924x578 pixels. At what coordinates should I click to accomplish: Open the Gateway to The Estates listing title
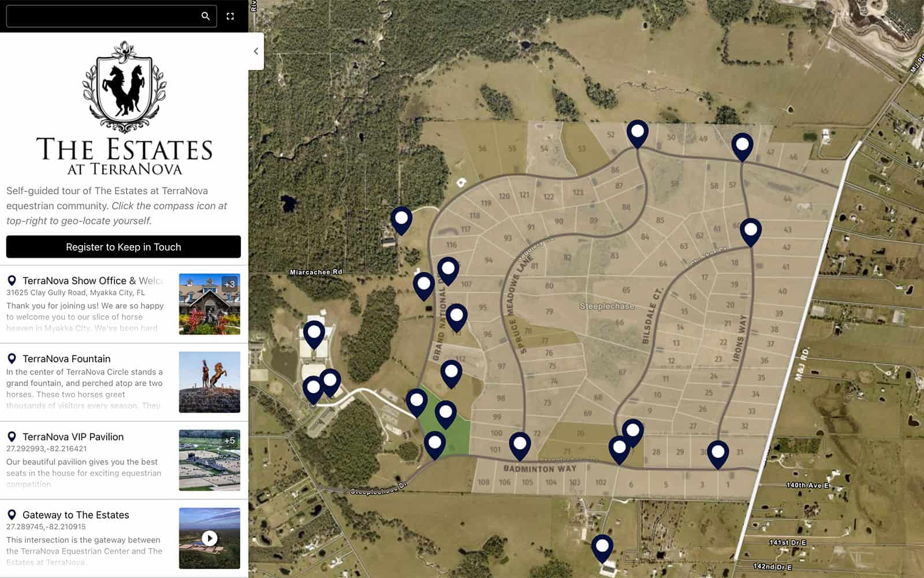point(76,515)
